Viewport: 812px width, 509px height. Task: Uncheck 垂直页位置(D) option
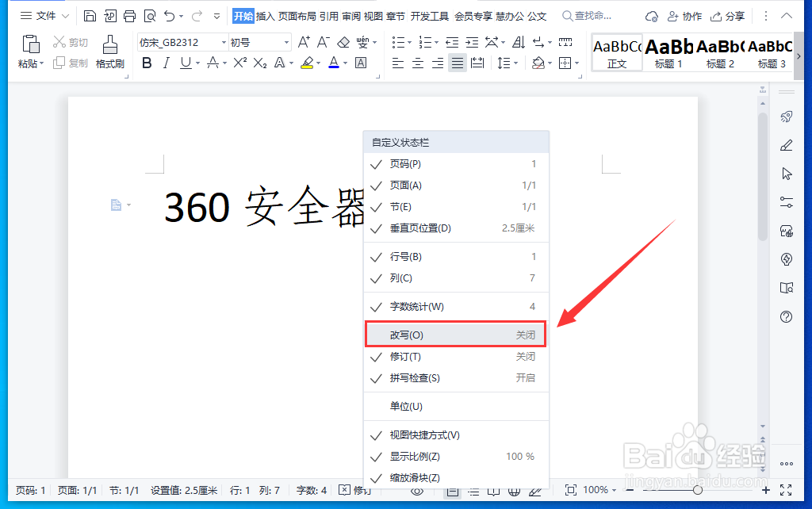[x=456, y=228]
